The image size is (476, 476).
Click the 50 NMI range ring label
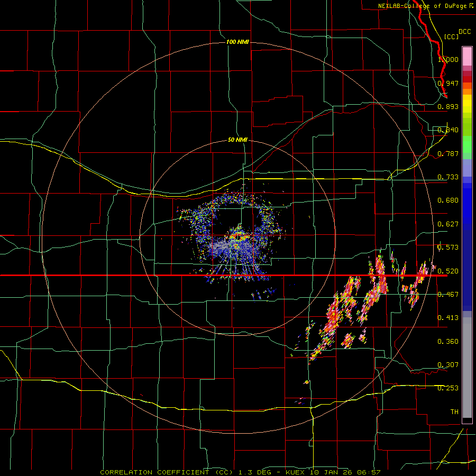(237, 140)
